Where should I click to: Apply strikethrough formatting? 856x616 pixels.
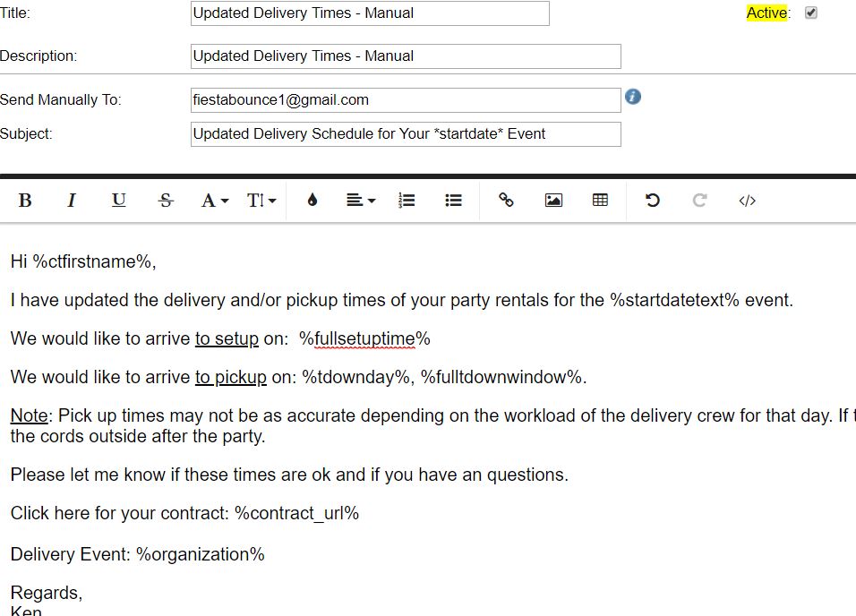[x=166, y=201]
